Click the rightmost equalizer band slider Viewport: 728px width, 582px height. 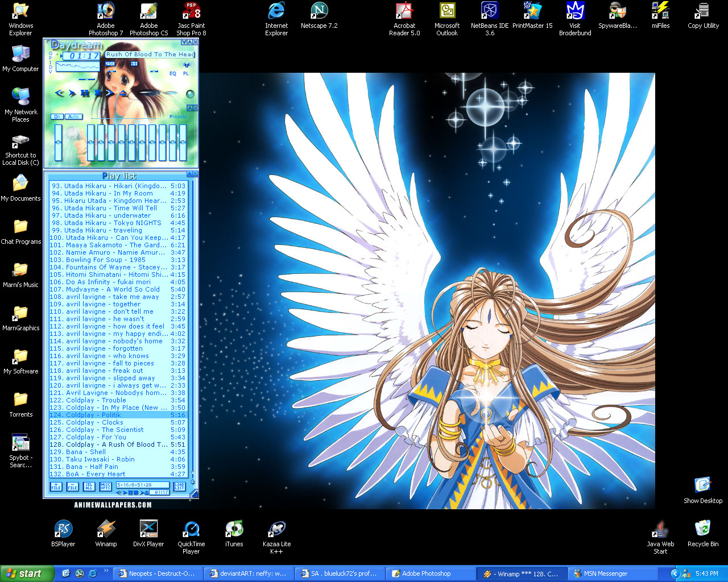[x=183, y=142]
